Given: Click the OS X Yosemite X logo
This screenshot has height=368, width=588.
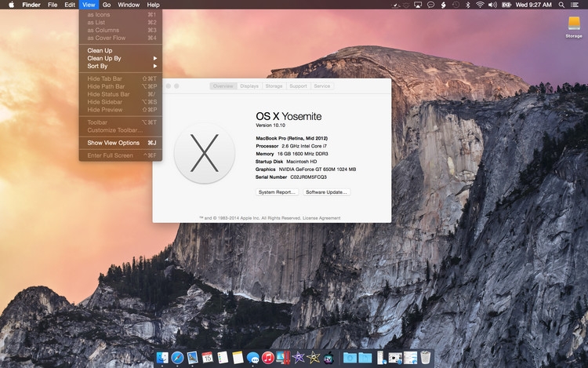Looking at the screenshot, I should point(205,153).
